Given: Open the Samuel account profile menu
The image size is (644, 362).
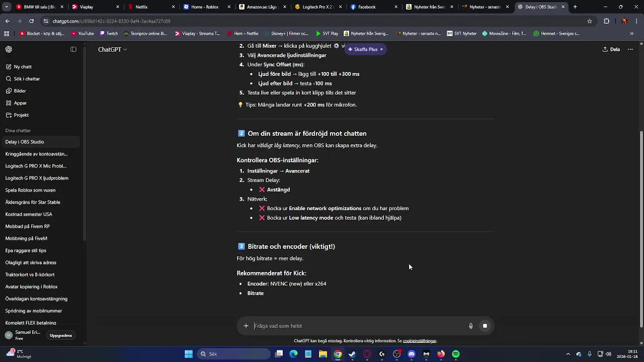Looking at the screenshot, I should coord(23,335).
